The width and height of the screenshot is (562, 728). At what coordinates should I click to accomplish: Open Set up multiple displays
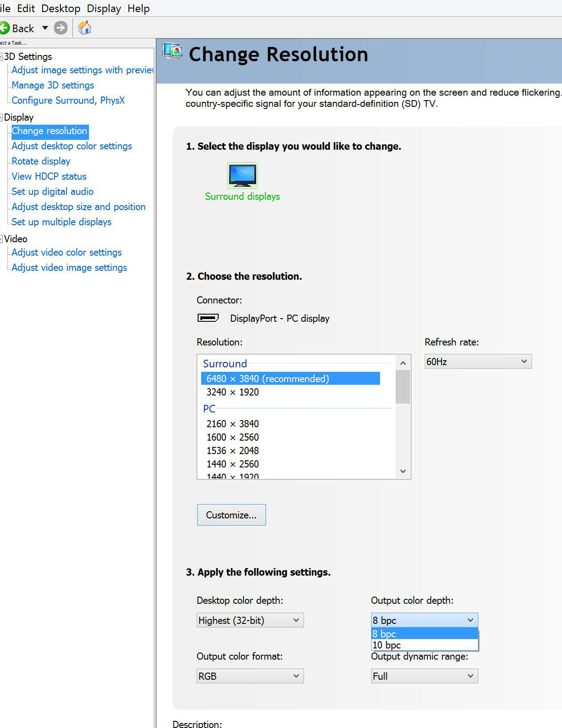click(x=61, y=222)
